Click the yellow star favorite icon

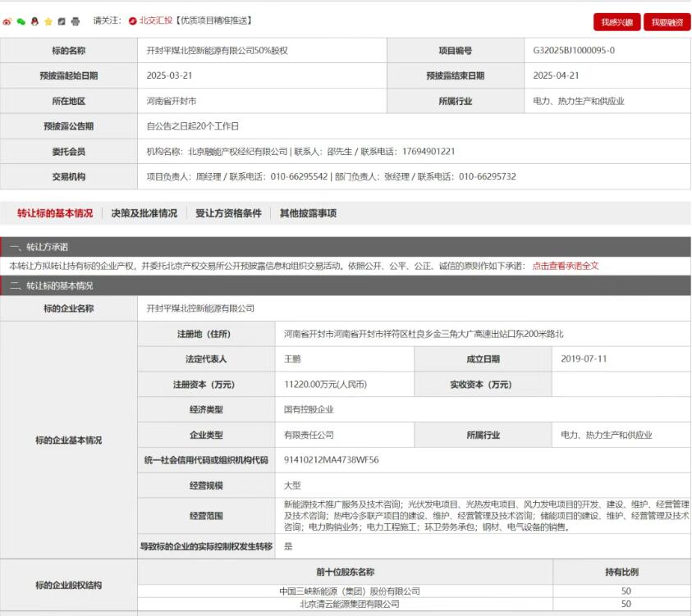48,21
